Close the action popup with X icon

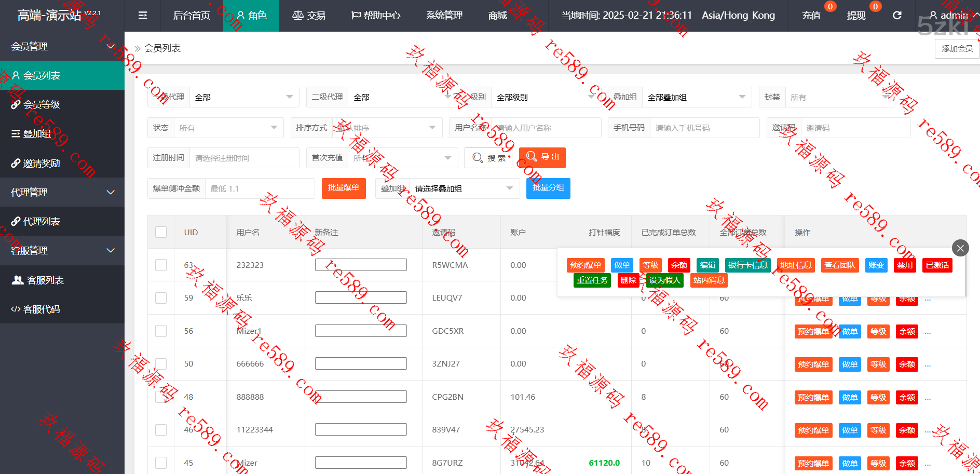tap(960, 248)
